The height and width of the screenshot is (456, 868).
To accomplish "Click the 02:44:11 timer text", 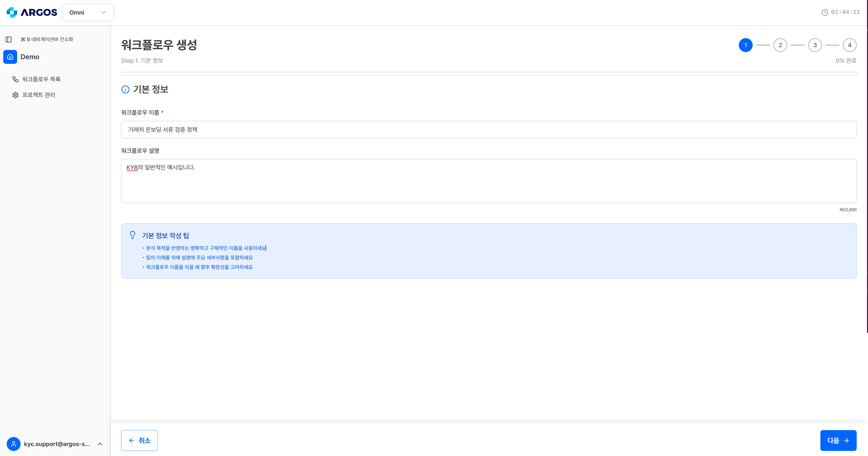I will point(845,12).
